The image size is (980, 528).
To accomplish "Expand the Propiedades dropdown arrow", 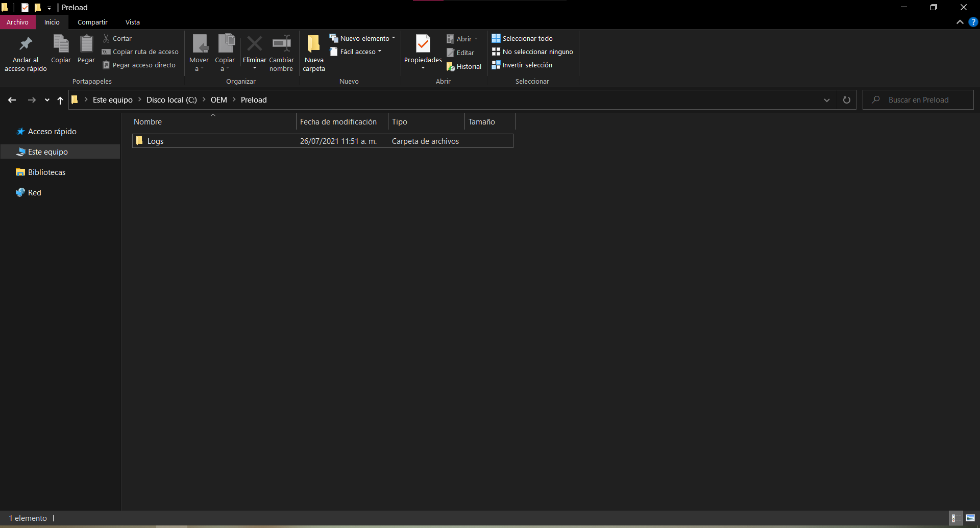I will pos(423,68).
